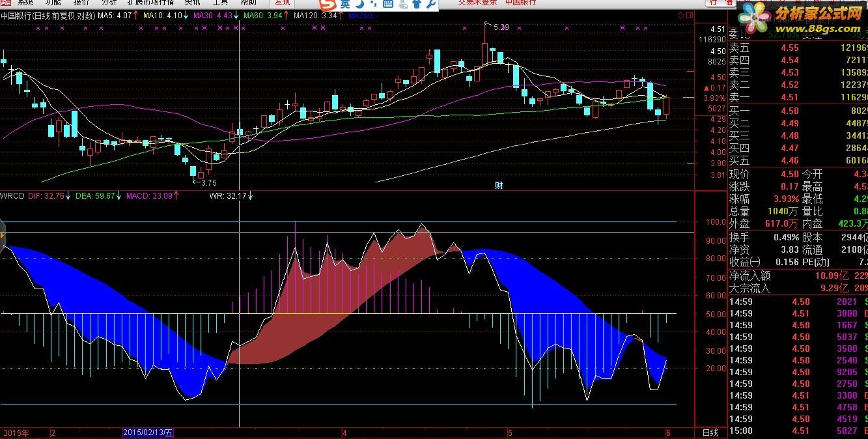Click the 交易未登录 link

477,3
